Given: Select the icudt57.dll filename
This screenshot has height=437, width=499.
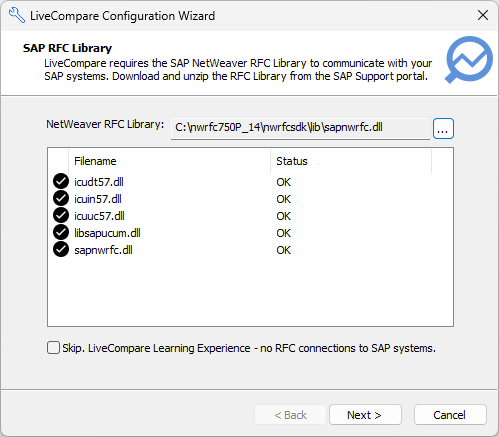Looking at the screenshot, I should pos(99,182).
